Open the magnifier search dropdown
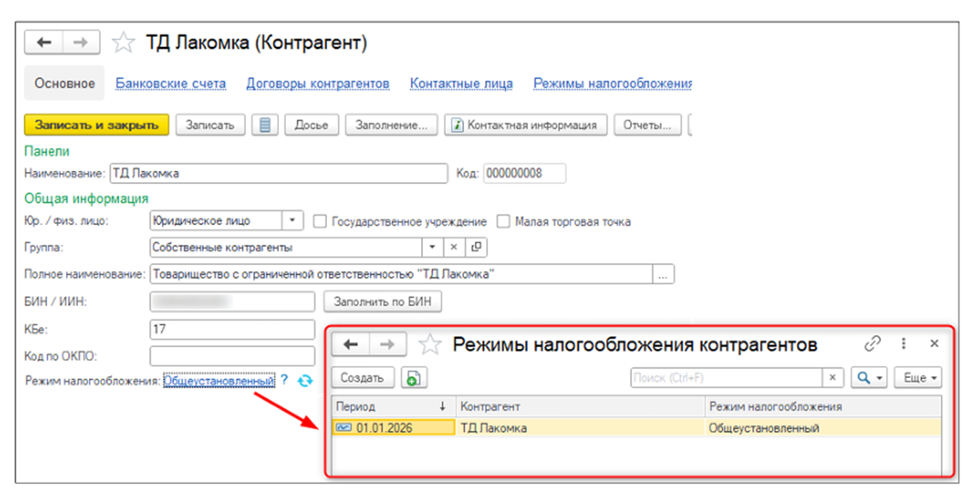The height and width of the screenshot is (502, 980). click(870, 378)
